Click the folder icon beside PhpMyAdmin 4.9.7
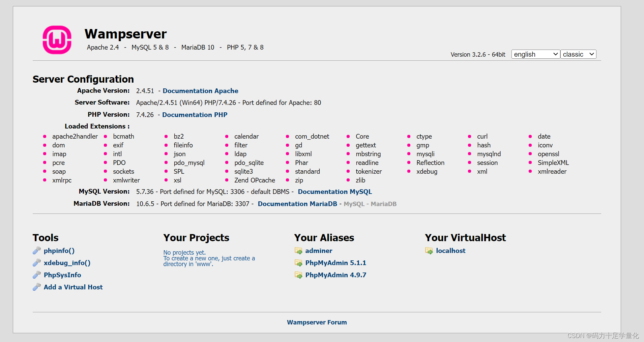The height and width of the screenshot is (342, 644). 298,275
